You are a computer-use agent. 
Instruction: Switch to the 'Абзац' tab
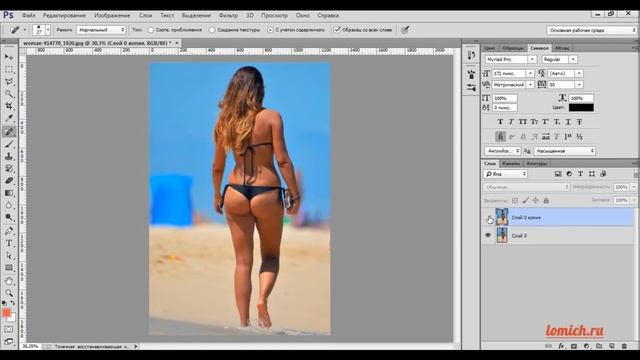pos(562,48)
